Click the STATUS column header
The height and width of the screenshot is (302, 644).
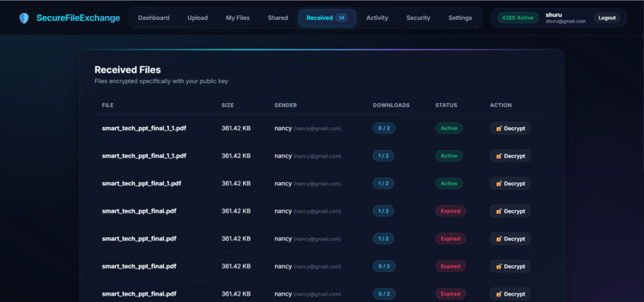coord(446,105)
